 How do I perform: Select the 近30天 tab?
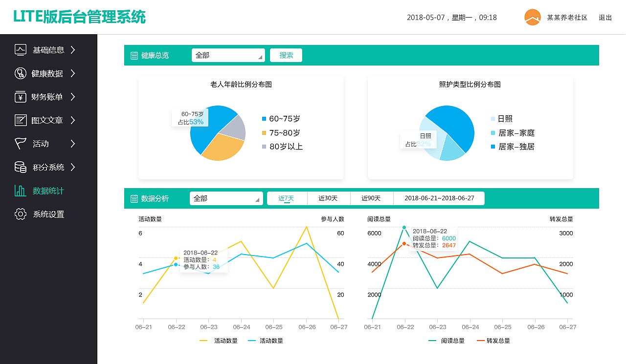(328, 198)
